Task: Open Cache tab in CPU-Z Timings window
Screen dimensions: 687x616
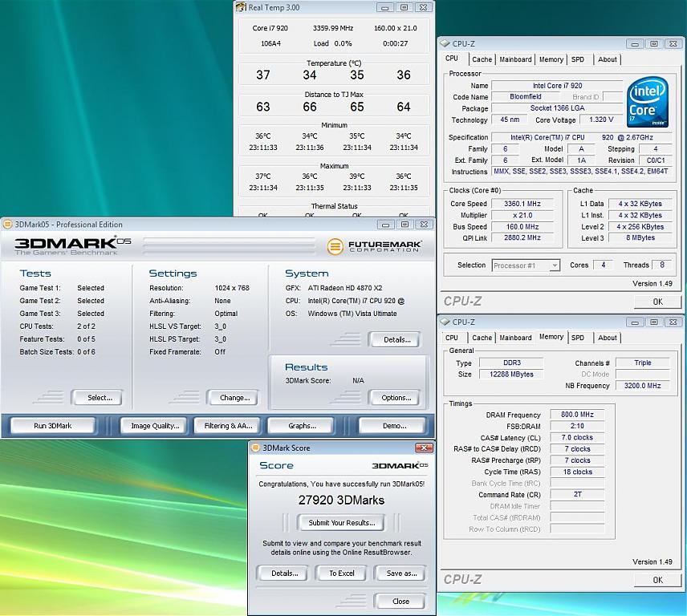Action: pyautogui.click(x=482, y=338)
